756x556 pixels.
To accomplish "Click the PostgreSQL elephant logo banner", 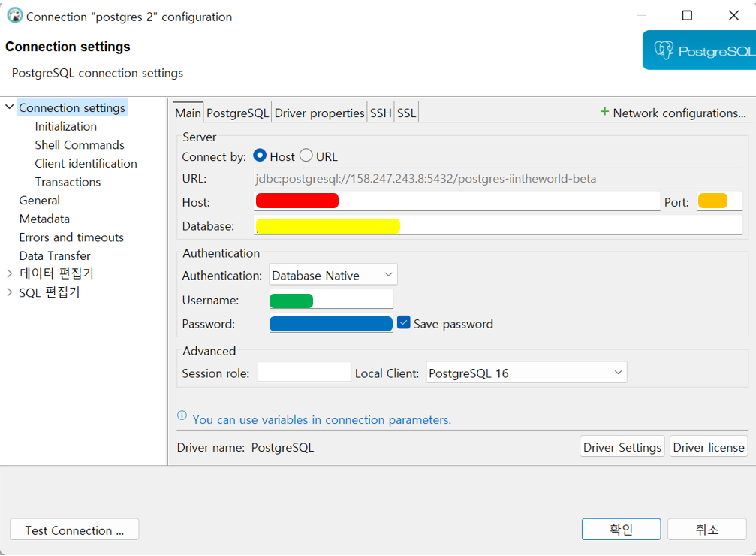I will (699, 50).
